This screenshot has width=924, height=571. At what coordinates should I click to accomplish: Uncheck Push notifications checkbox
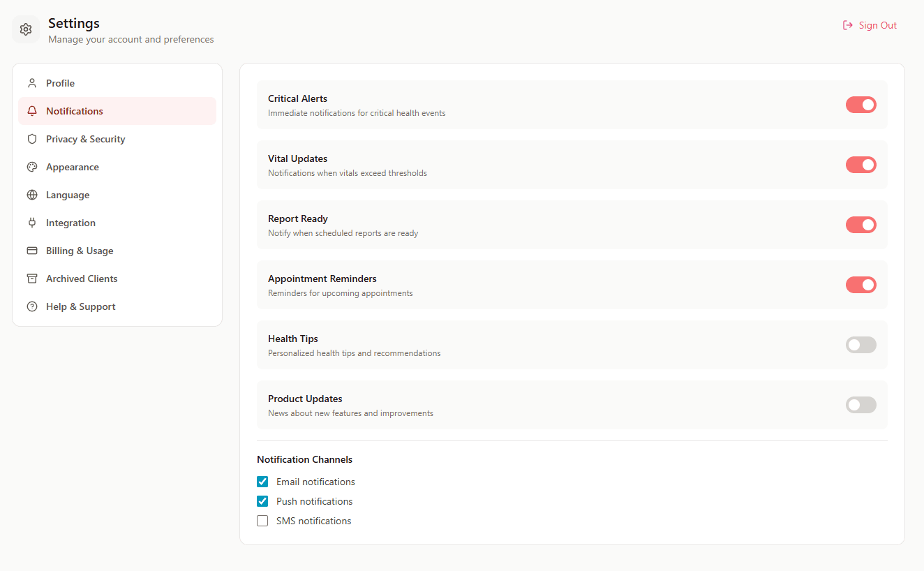point(262,501)
